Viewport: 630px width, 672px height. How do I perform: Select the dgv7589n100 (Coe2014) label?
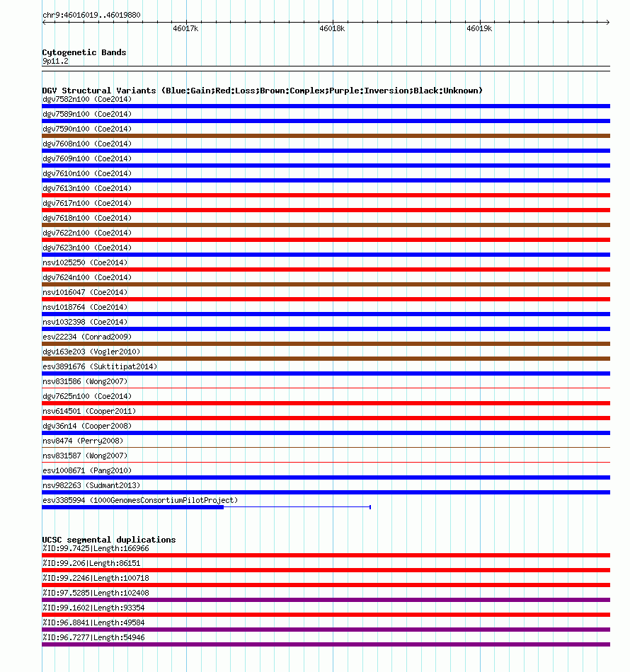pos(87,114)
